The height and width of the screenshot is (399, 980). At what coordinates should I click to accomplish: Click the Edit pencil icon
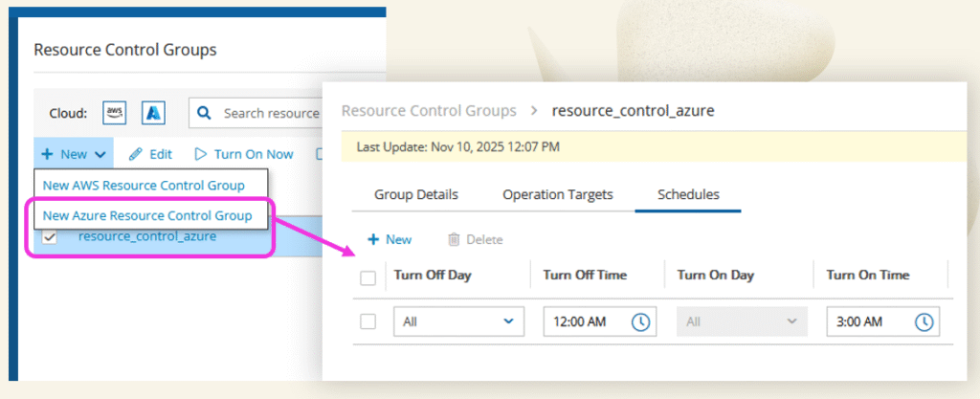pyautogui.click(x=136, y=154)
